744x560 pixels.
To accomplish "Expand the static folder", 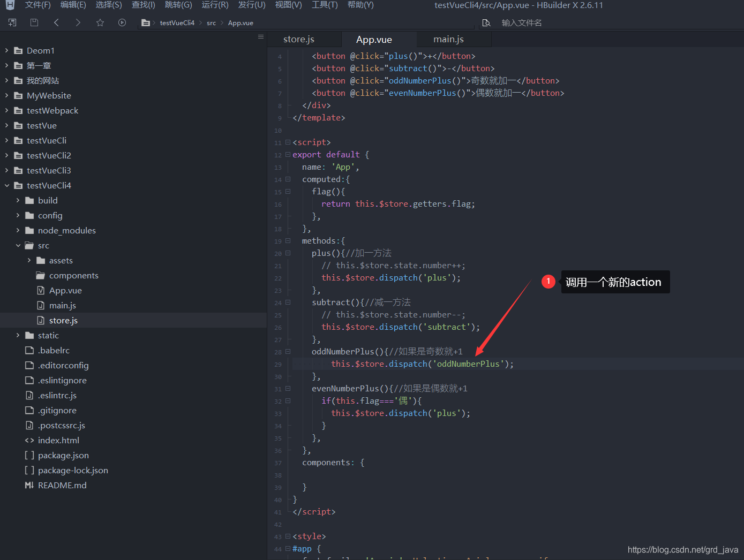I will click(x=18, y=335).
